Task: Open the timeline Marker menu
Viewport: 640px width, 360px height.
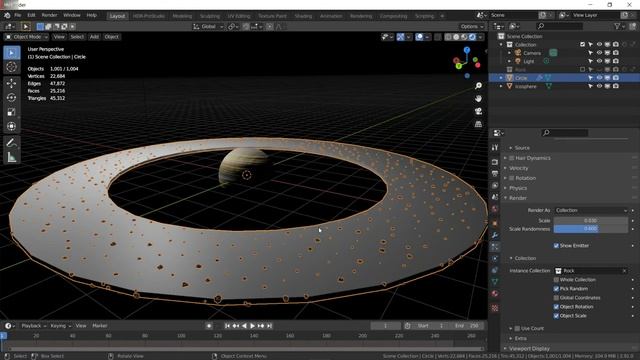Action: point(100,326)
